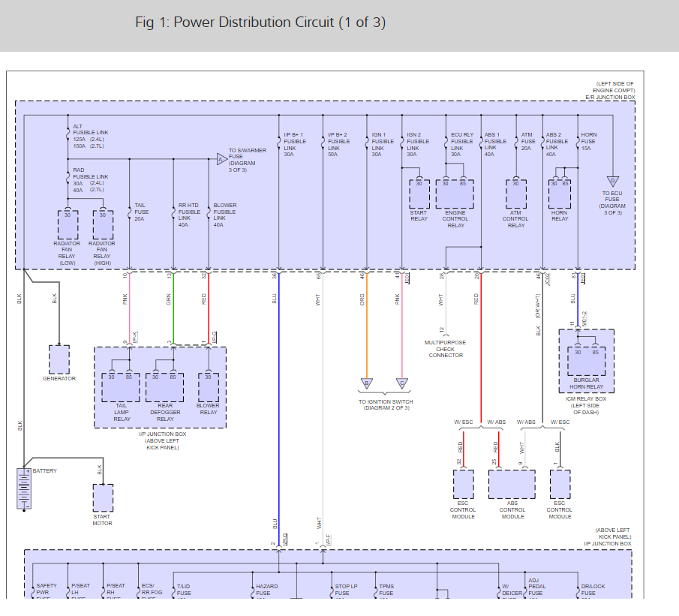
Task: Click the Multipurpose Check Connector label
Action: 446,349
